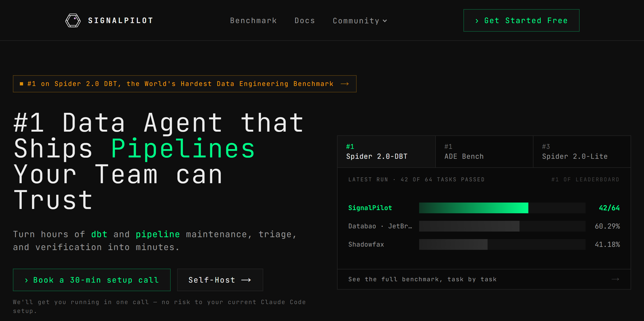The width and height of the screenshot is (644, 321).
Task: Switch to the ADE Bench tab
Action: point(484,152)
